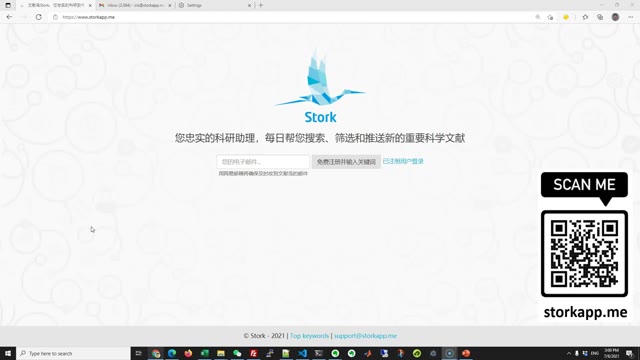Close the Gmail Inbox tab
This screenshot has height=360, width=640.
tap(170, 5)
